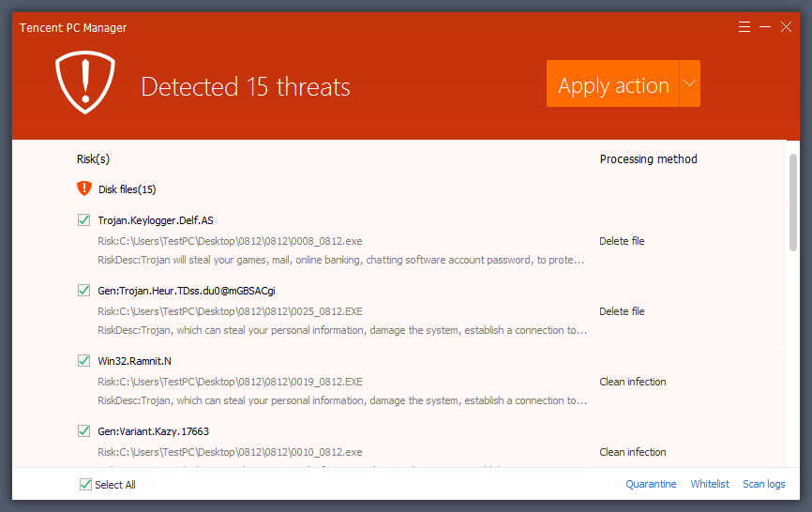812x512 pixels.
Task: Toggle the Select All checkbox
Action: coord(86,485)
